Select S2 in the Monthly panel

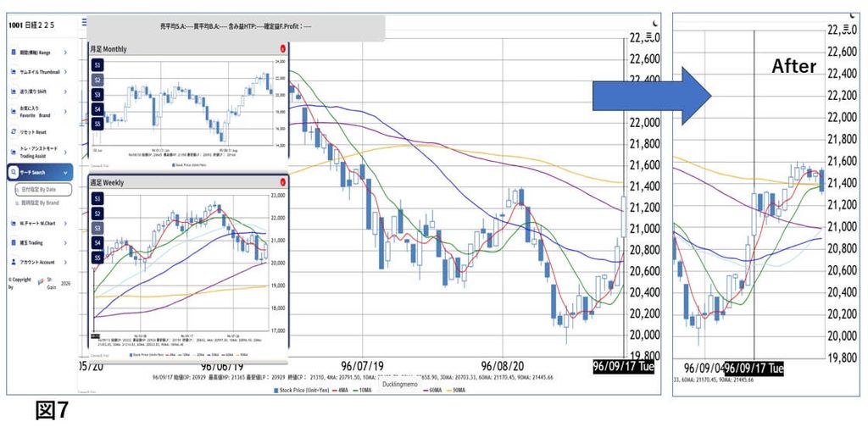coord(97,80)
